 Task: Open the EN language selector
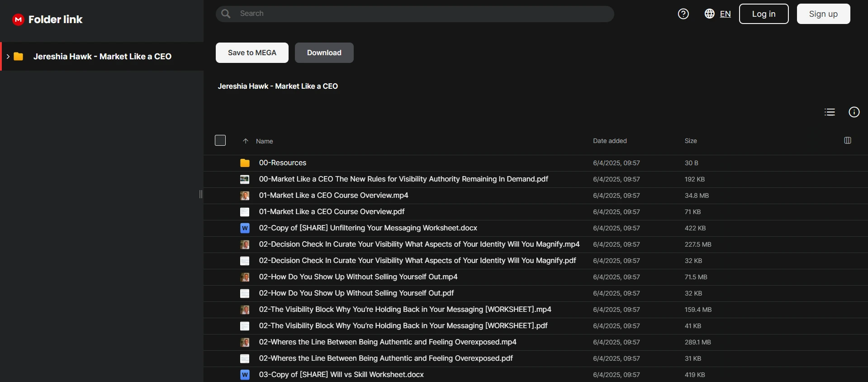[x=725, y=14]
